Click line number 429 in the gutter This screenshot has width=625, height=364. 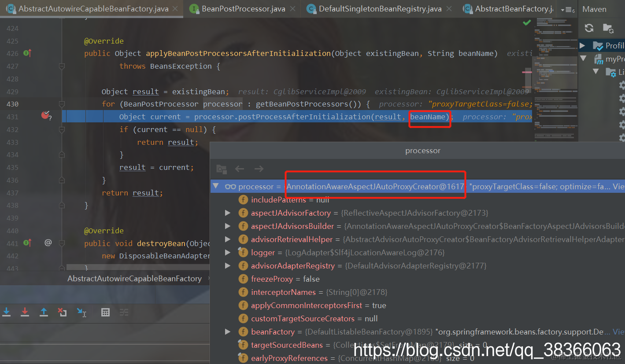(x=12, y=92)
